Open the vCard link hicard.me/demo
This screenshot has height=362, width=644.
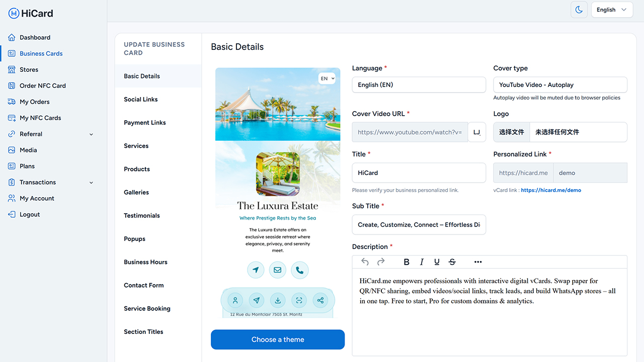point(551,191)
